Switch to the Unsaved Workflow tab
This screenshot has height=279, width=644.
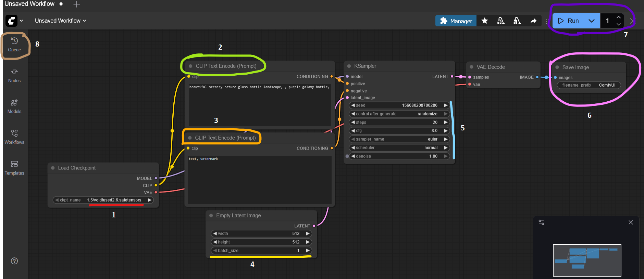tap(29, 4)
